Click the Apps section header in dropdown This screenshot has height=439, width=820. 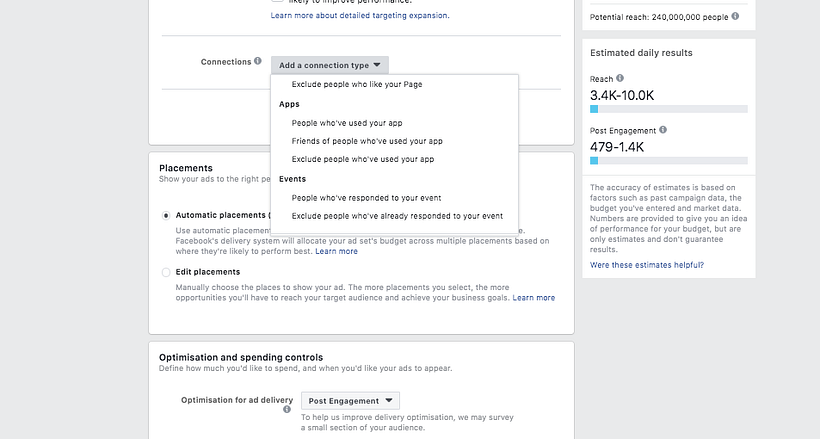click(x=289, y=104)
